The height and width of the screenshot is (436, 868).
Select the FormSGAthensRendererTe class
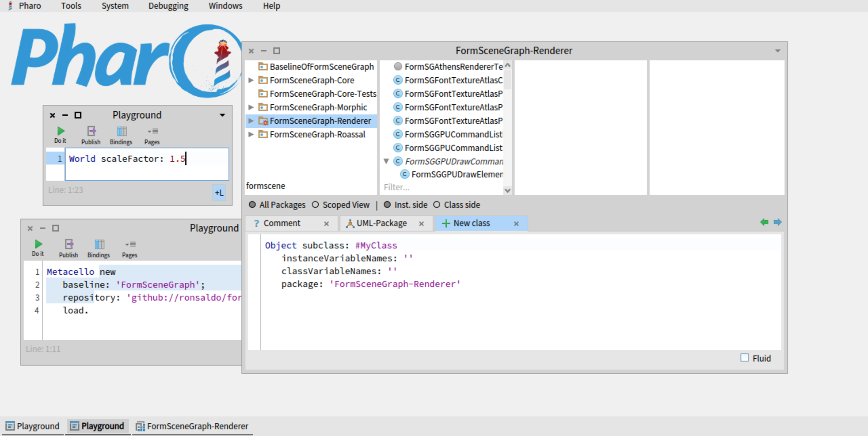click(453, 66)
